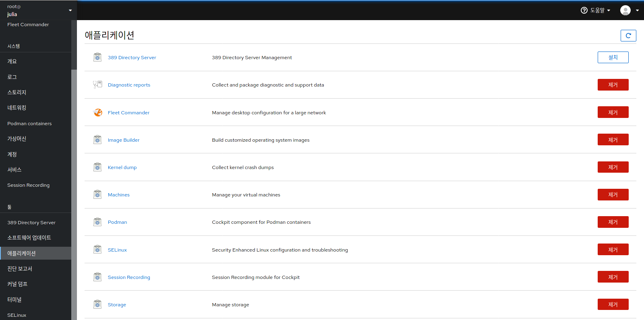
Task: Click 'Build customized operating system images' text
Action: [x=261, y=140]
